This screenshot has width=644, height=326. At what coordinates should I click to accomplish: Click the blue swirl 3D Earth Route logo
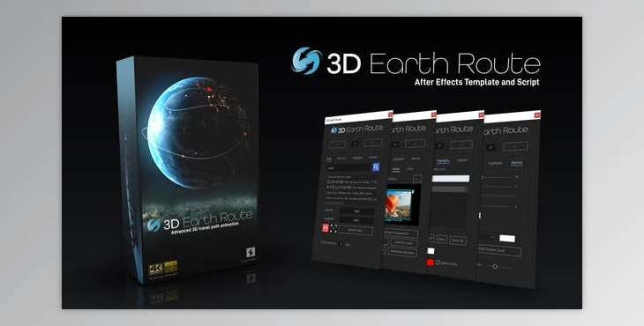click(x=306, y=61)
